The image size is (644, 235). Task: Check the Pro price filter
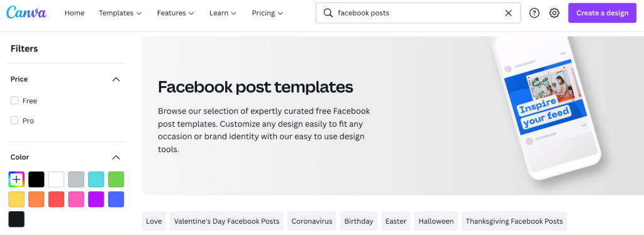(x=14, y=121)
